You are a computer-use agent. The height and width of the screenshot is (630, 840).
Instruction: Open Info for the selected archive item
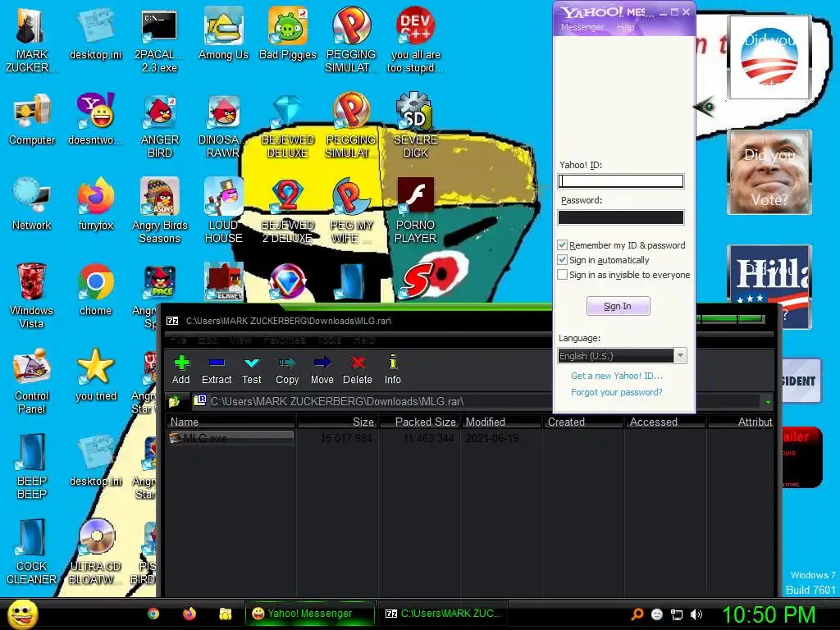click(x=393, y=370)
